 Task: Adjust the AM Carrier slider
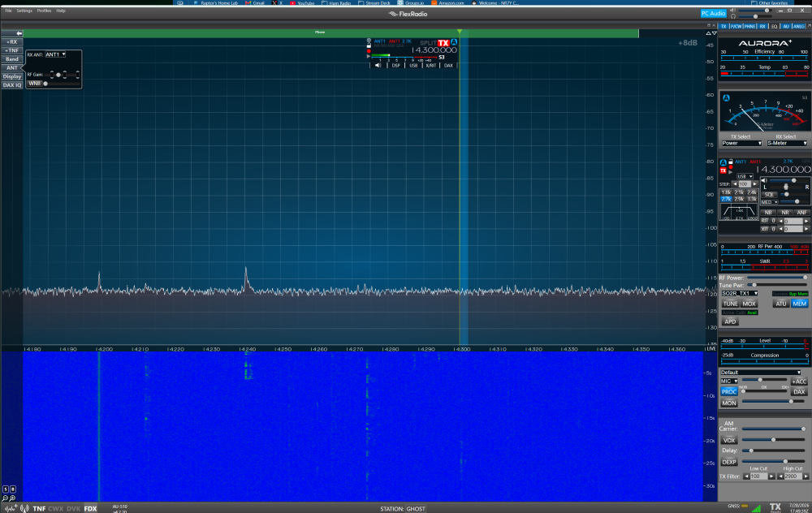(x=774, y=429)
